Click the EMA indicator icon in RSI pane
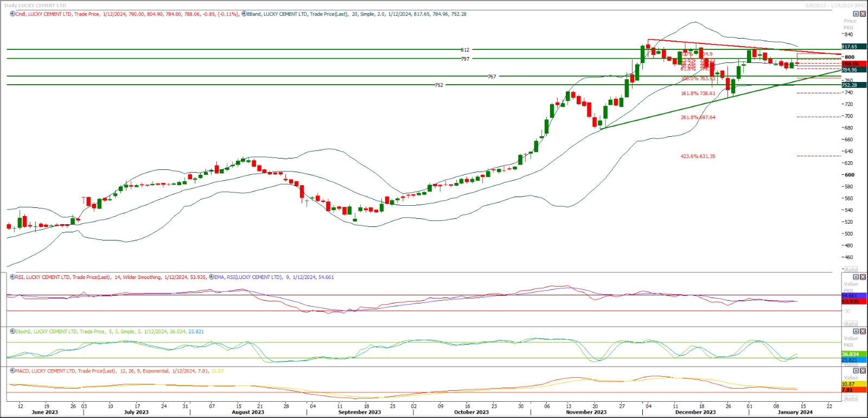868x418 pixels. (212, 277)
